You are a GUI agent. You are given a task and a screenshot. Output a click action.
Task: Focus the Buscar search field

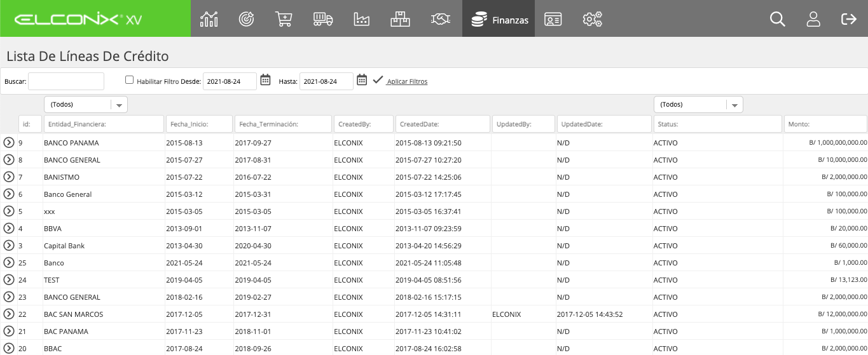pos(66,81)
